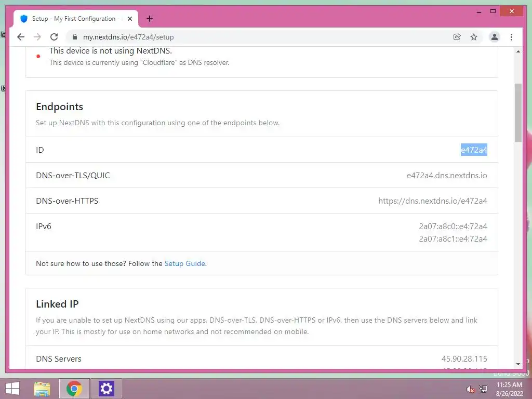Click the DNS-over-HTTPS label
This screenshot has height=399, width=532.
(x=67, y=201)
